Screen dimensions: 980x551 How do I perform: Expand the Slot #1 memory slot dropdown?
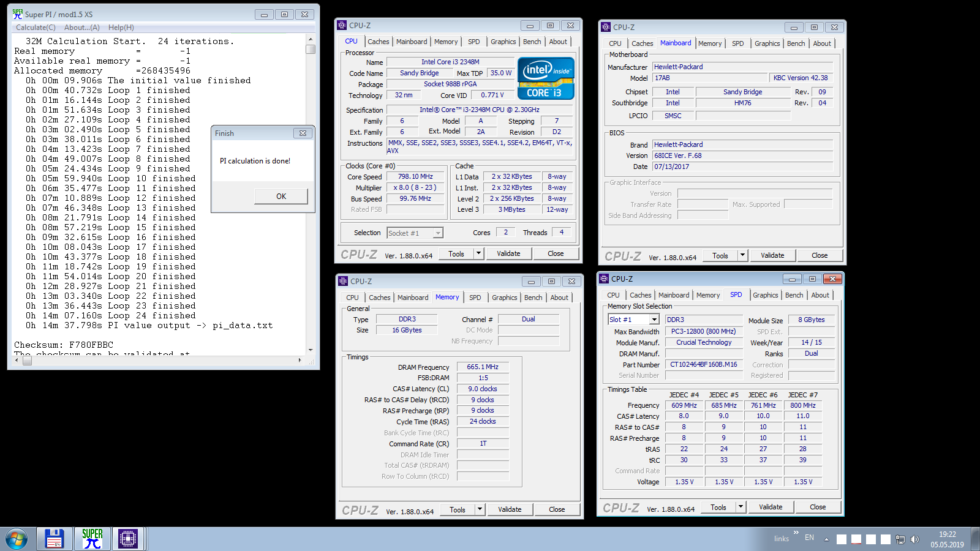pyautogui.click(x=654, y=320)
